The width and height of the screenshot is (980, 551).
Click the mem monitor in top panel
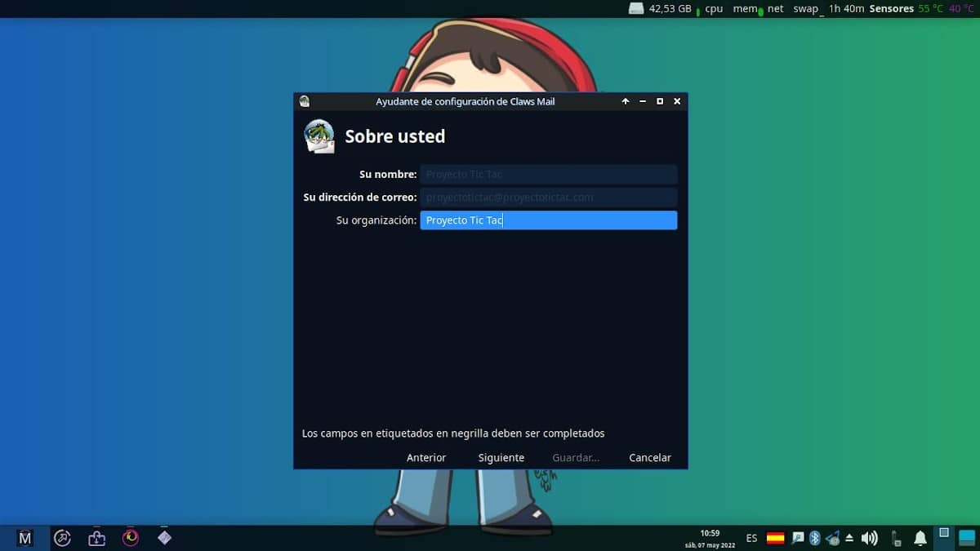(744, 9)
